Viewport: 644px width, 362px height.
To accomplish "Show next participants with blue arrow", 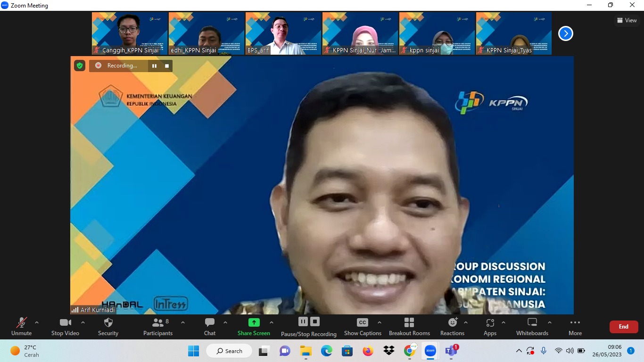I will (x=565, y=33).
